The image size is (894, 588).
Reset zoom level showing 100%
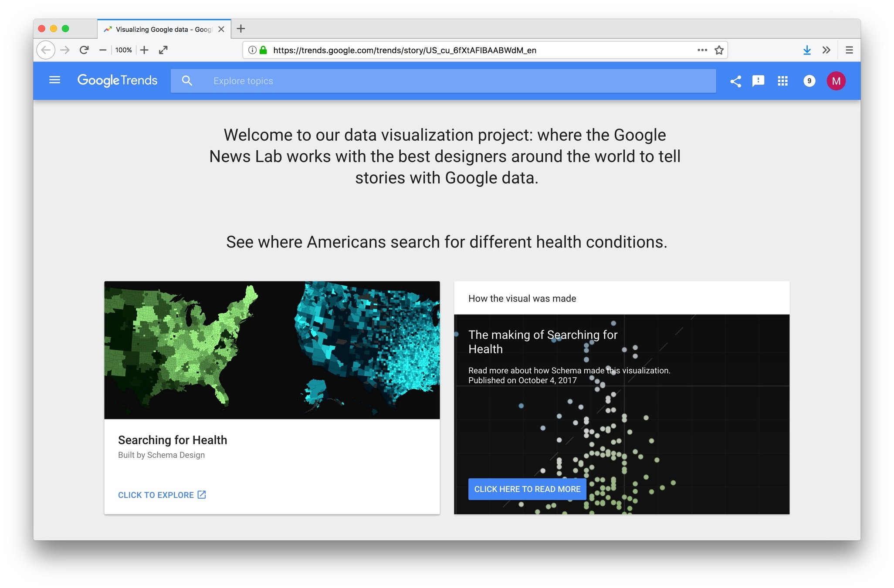123,50
